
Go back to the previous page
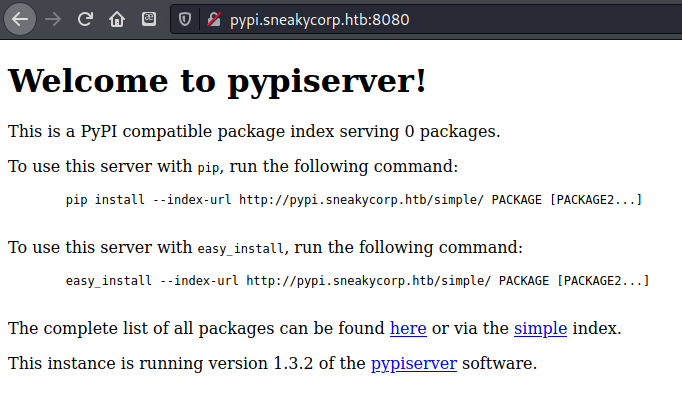[21, 19]
